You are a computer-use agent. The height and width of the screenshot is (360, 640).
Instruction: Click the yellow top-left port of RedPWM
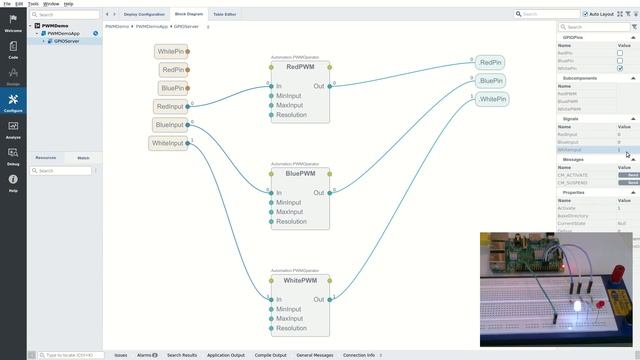point(271,67)
